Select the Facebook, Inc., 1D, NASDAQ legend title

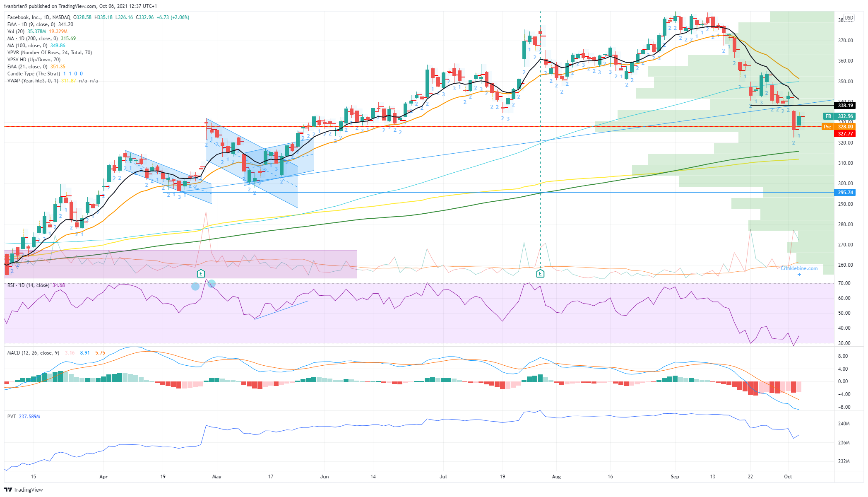[39, 17]
